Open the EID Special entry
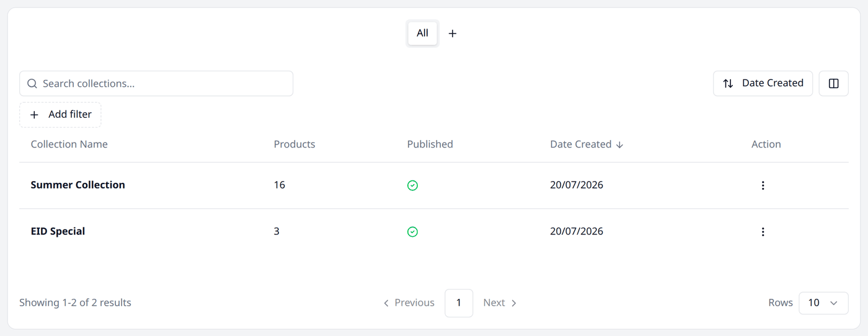The height and width of the screenshot is (336, 868). (58, 231)
